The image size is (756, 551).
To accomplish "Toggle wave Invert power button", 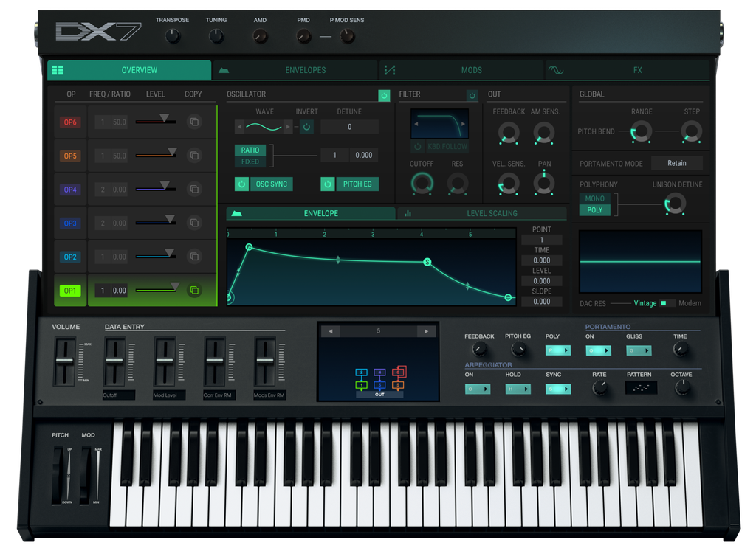I will coord(306,127).
